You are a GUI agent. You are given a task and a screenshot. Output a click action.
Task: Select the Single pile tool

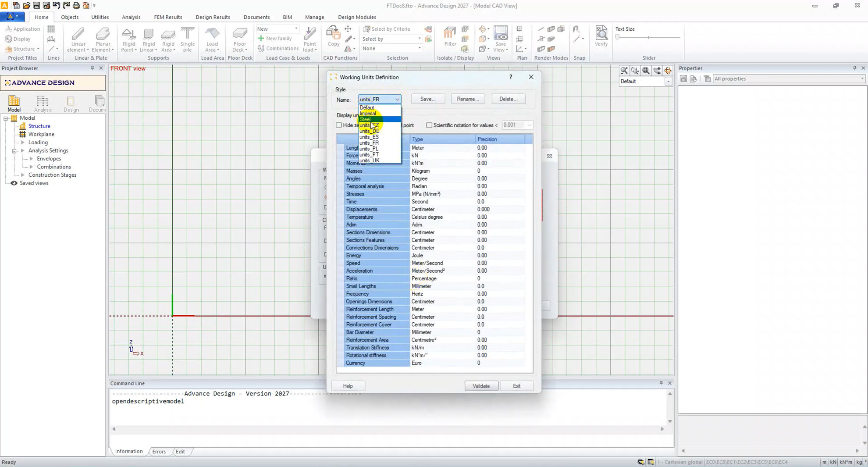click(x=187, y=39)
